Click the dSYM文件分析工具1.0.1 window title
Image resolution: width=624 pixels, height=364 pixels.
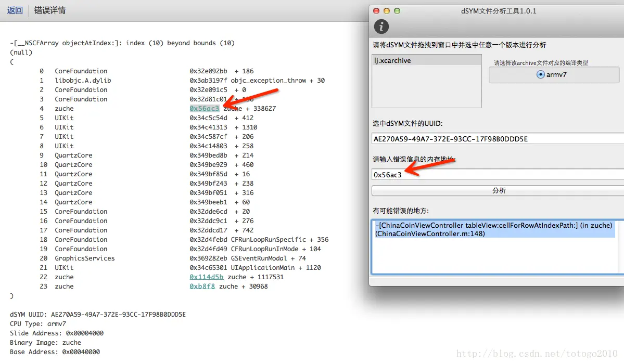click(499, 11)
